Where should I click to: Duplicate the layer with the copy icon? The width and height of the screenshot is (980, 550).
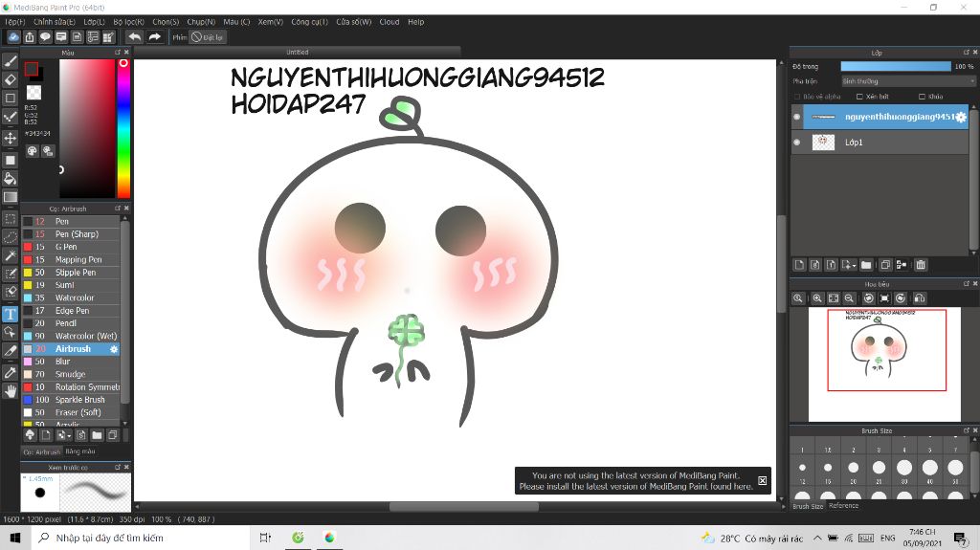pos(885,265)
